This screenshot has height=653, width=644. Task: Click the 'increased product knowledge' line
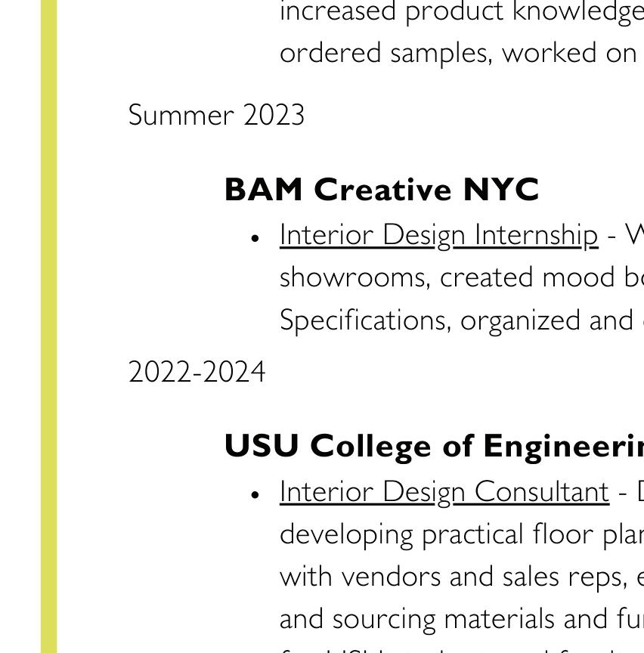point(462,11)
